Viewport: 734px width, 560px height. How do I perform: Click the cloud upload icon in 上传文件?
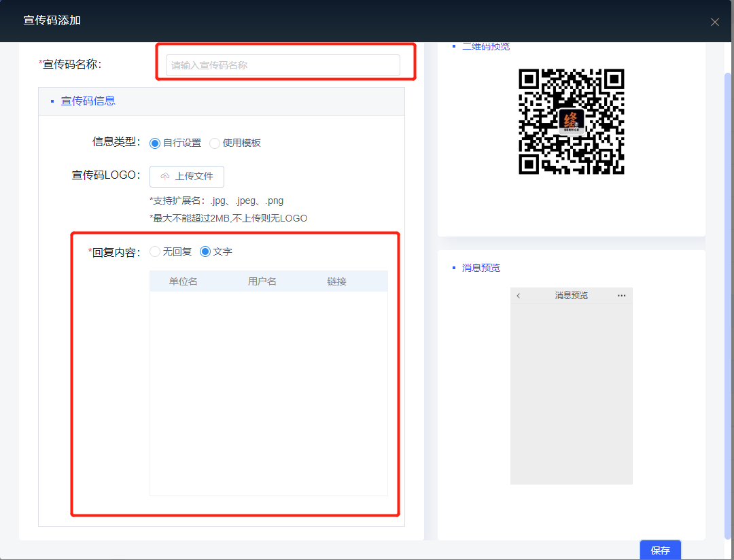(164, 177)
